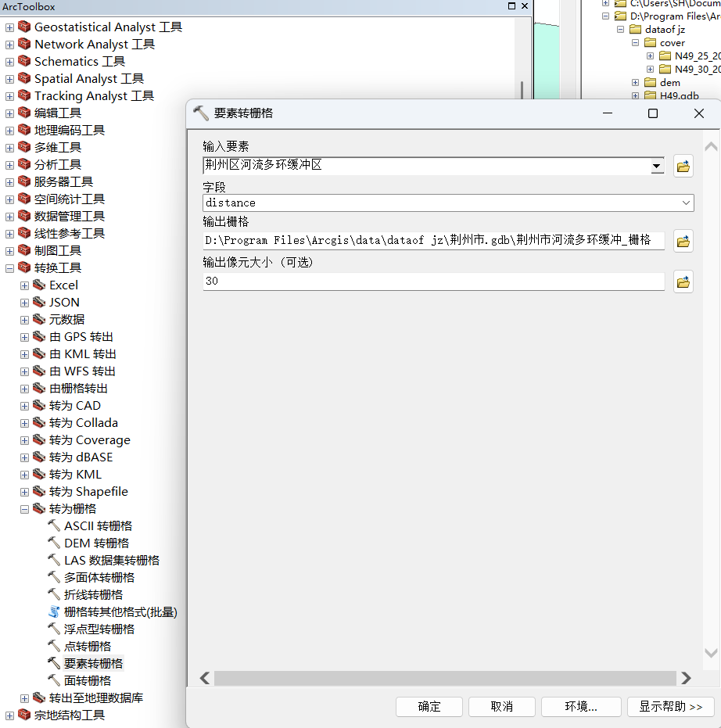721x728 pixels.
Task: Expand the 空间统计工具 toolbox
Action: pos(9,199)
